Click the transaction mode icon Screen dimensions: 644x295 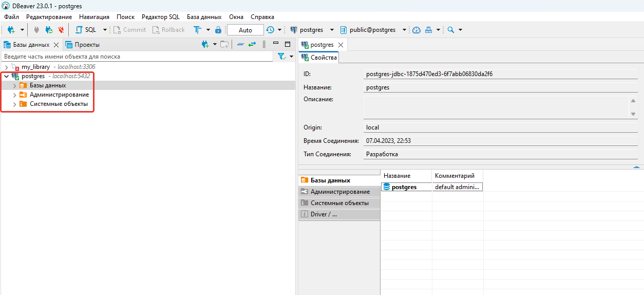click(x=197, y=30)
